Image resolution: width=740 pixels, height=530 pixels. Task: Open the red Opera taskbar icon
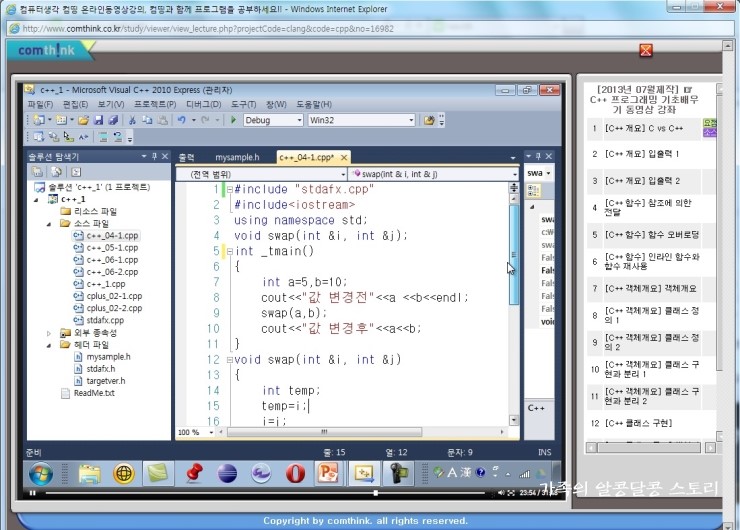[295, 473]
